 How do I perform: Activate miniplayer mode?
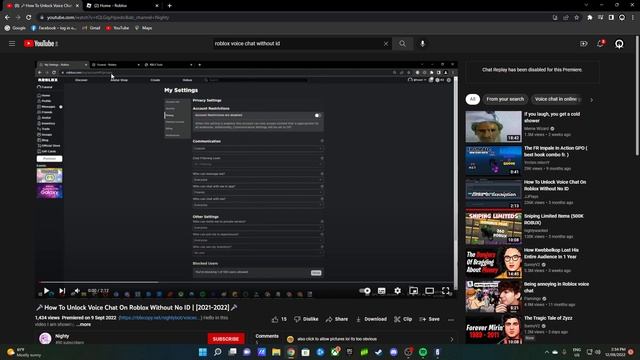(x=413, y=291)
